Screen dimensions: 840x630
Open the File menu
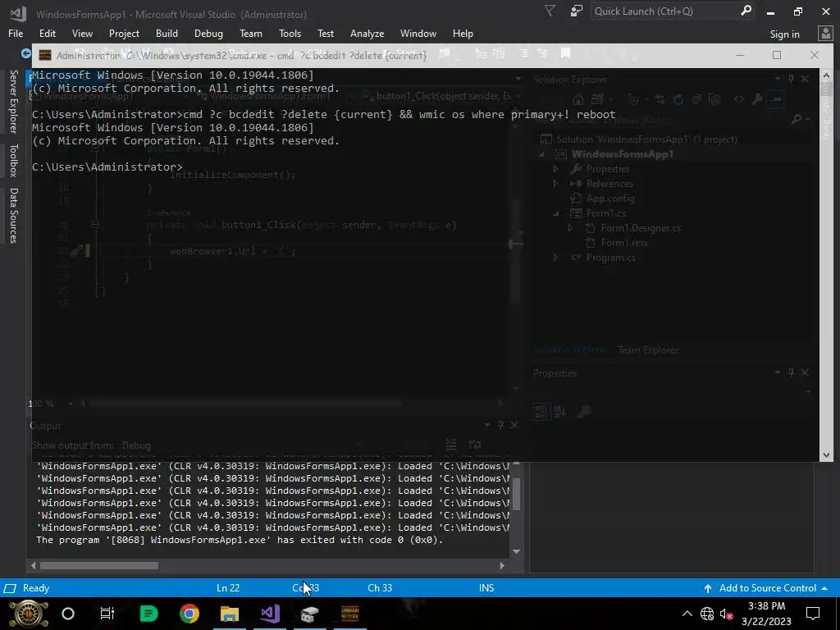coord(16,33)
